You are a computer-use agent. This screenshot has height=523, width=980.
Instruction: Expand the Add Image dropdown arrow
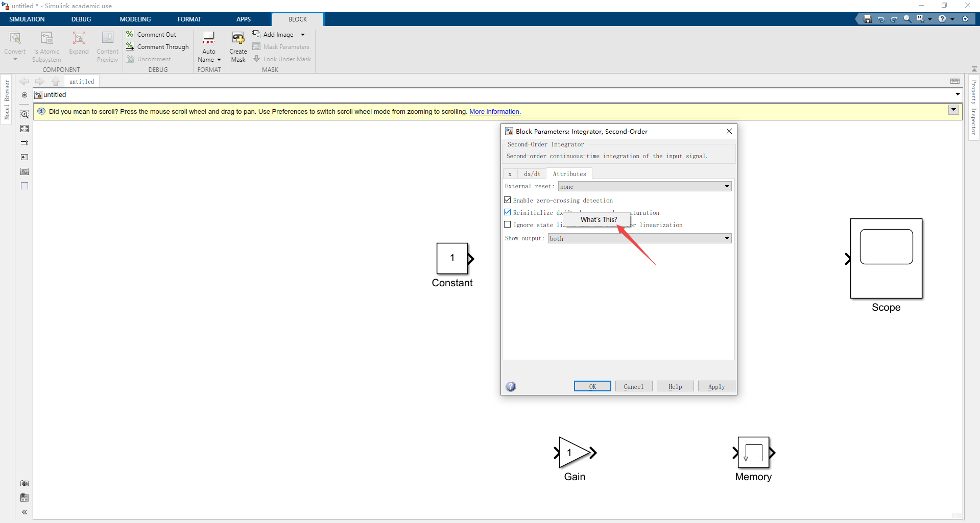tap(303, 35)
